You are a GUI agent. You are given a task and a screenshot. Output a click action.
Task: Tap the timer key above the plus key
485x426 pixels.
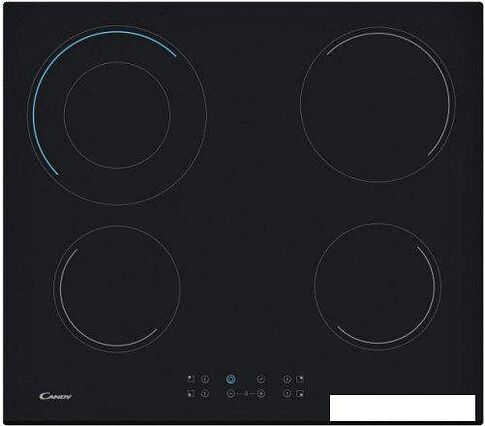261,379
